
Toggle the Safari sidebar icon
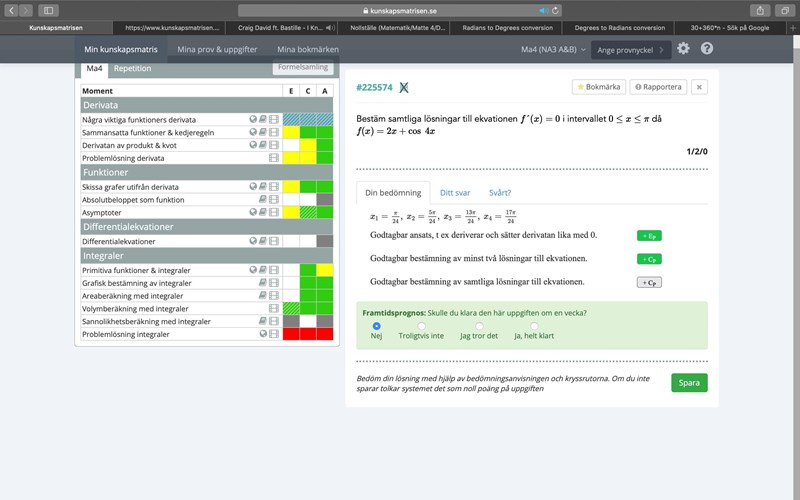click(x=48, y=10)
